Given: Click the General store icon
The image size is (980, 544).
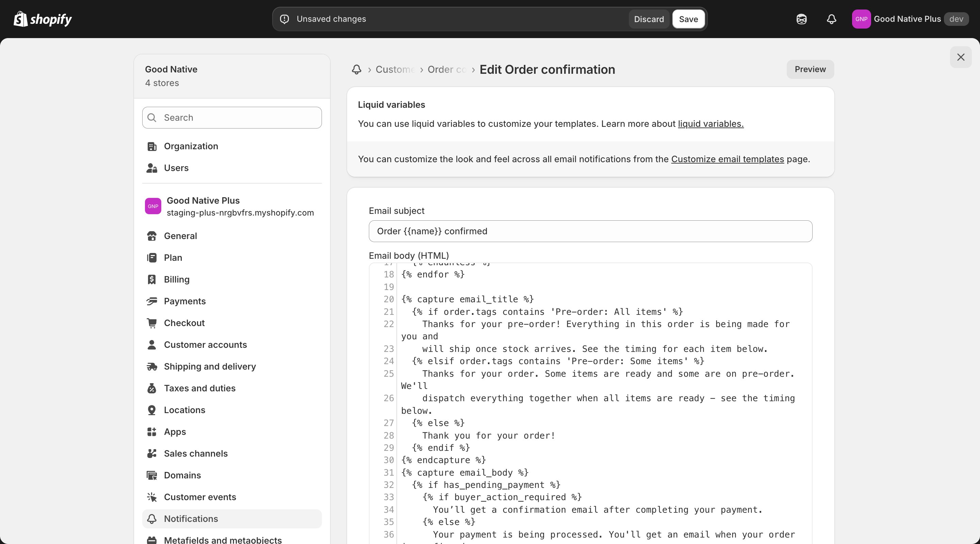Looking at the screenshot, I should click(x=152, y=236).
